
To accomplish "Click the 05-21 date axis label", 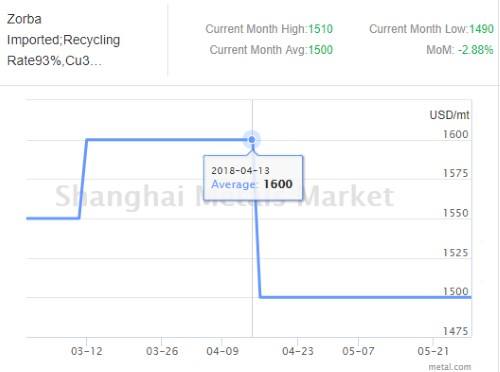I will point(433,351).
